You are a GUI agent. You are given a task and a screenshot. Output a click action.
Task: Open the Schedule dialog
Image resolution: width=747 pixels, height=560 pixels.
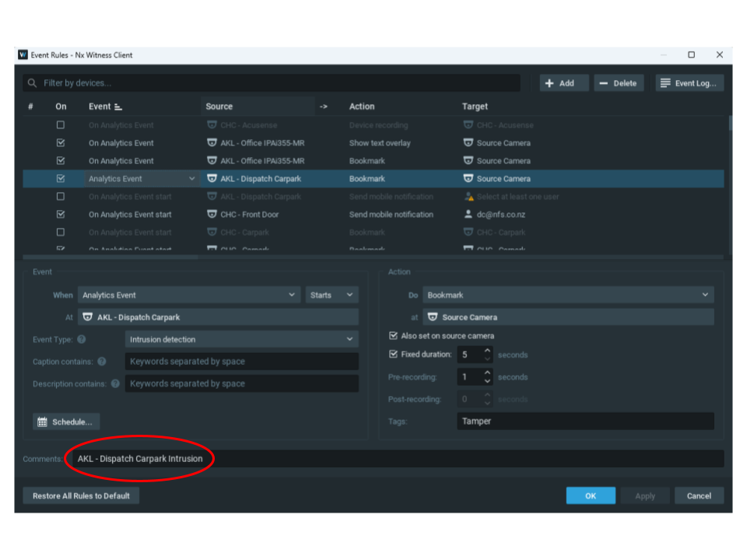66,422
